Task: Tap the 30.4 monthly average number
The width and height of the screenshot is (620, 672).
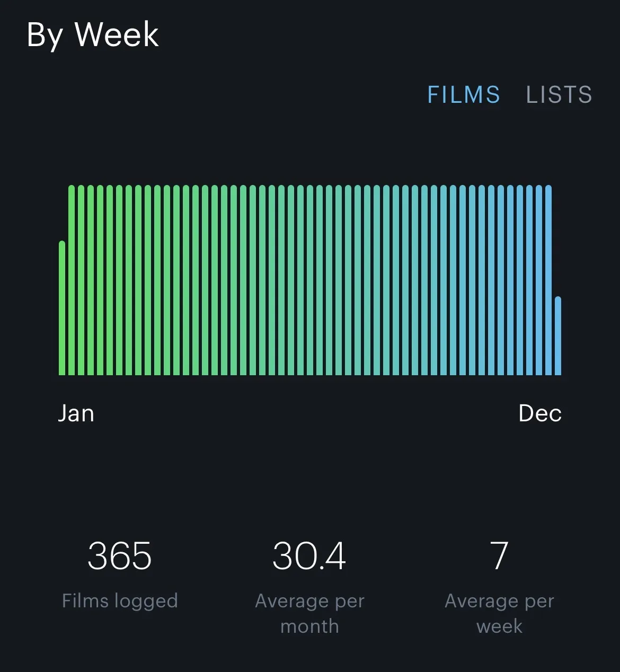Action: [x=309, y=556]
